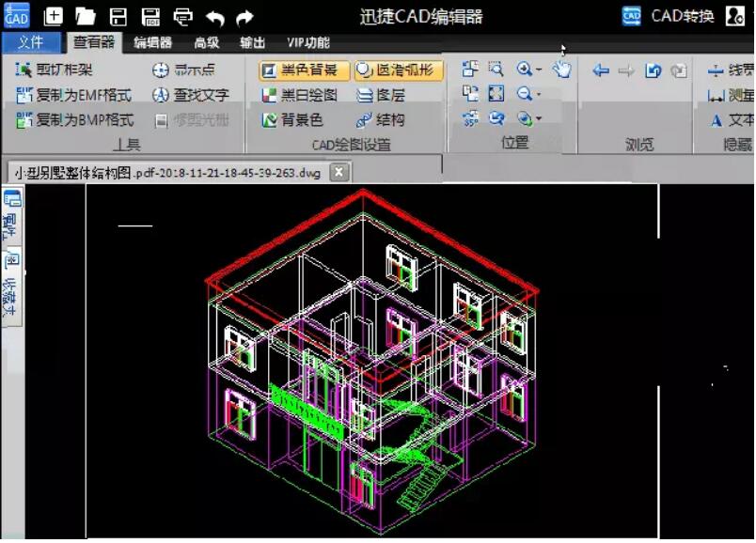Click the 3D house model in canvas

click(372, 362)
